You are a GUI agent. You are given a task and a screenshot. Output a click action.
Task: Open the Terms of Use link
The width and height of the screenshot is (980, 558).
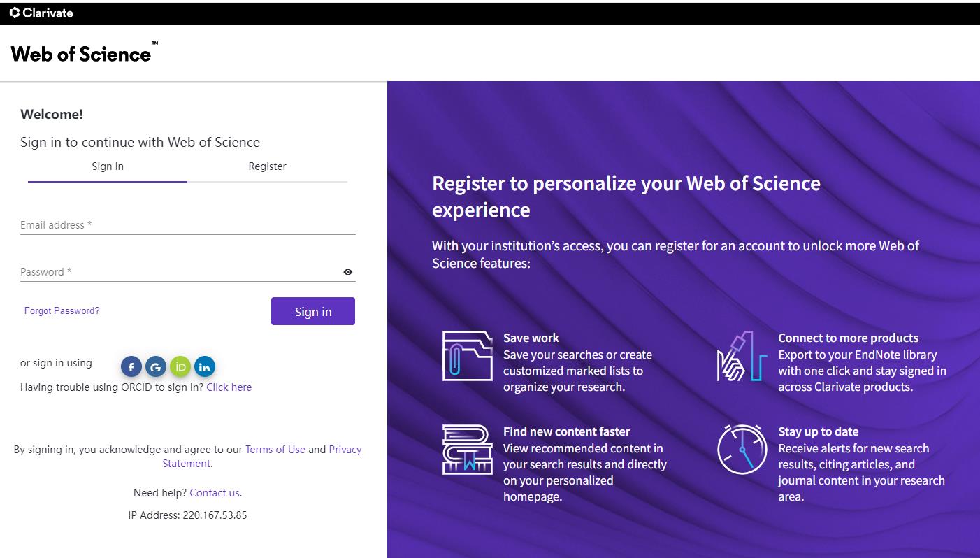[x=275, y=450]
